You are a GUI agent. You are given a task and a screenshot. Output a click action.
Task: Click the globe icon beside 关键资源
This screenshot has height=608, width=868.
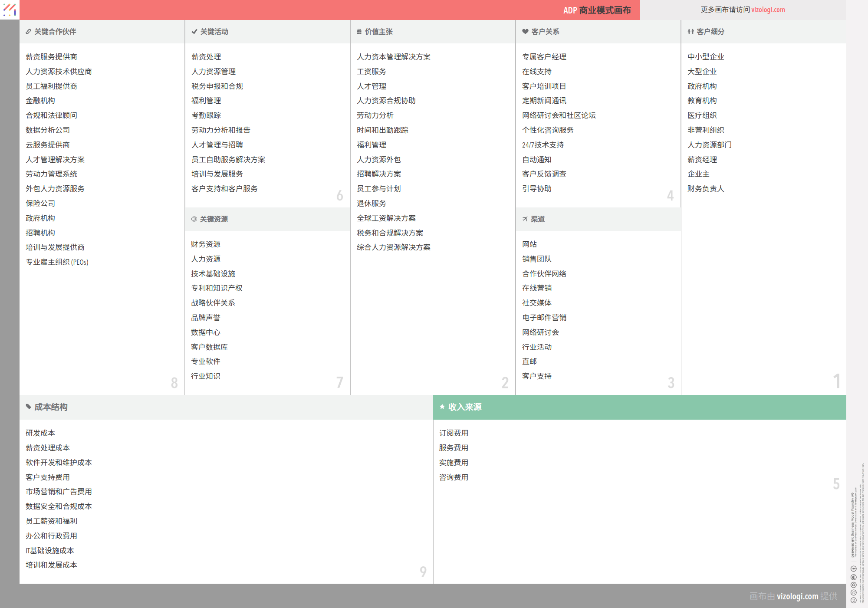point(194,219)
